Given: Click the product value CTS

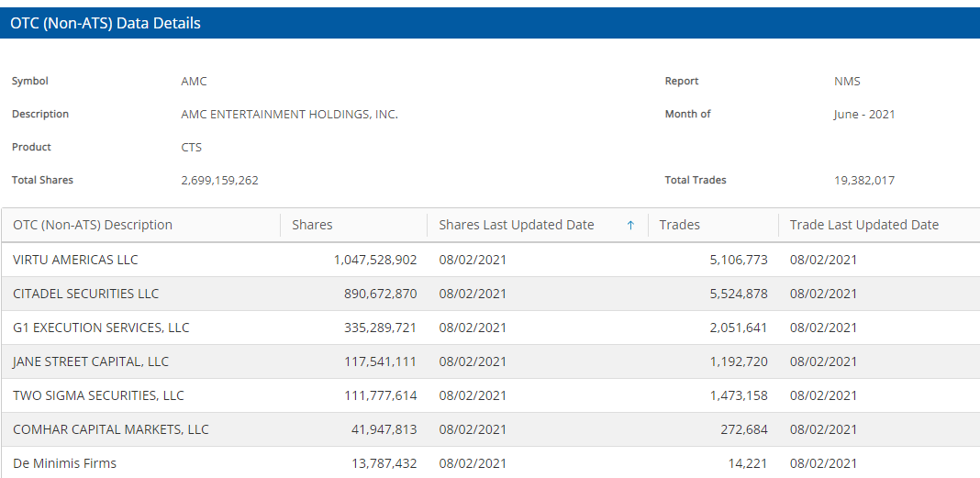Looking at the screenshot, I should pos(191,148).
